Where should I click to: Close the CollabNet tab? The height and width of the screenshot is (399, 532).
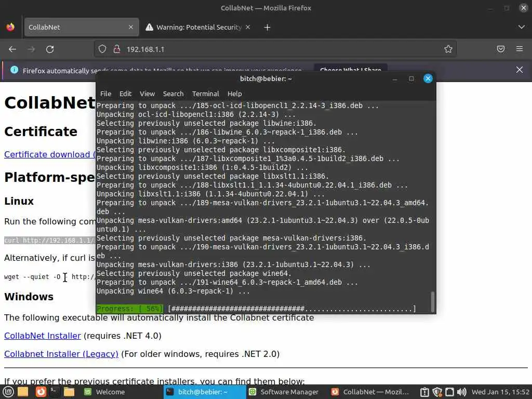[130, 27]
